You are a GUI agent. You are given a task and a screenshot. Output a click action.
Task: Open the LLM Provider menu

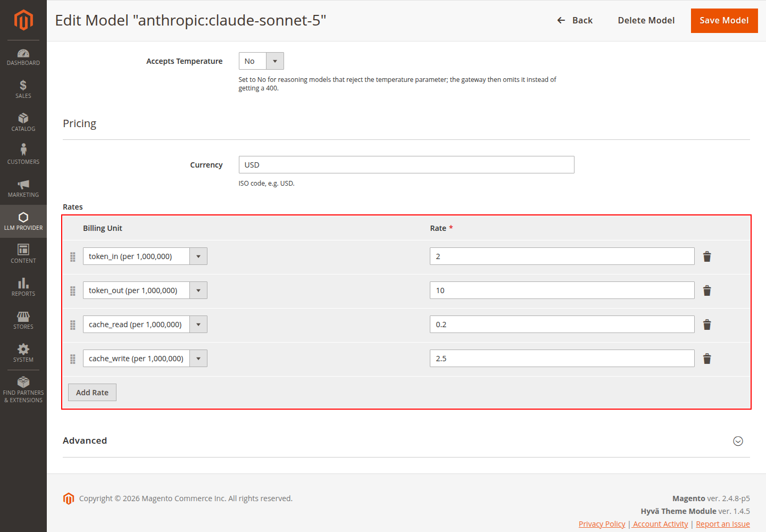click(x=23, y=222)
